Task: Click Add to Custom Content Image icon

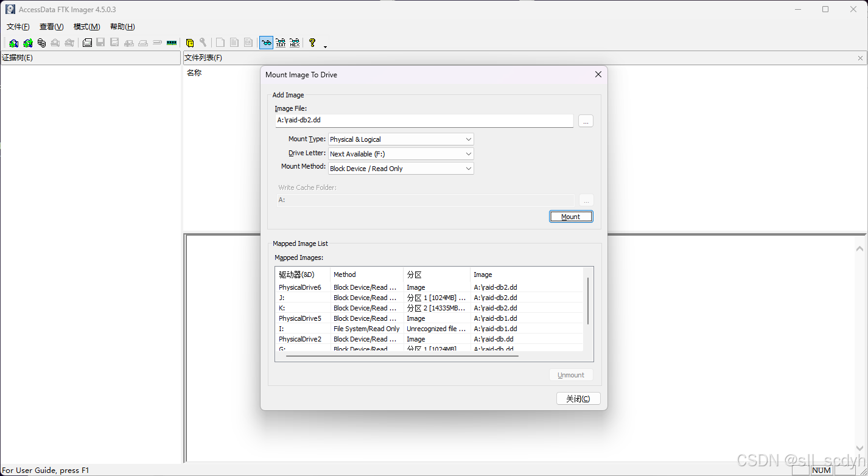Action: [x=129, y=43]
